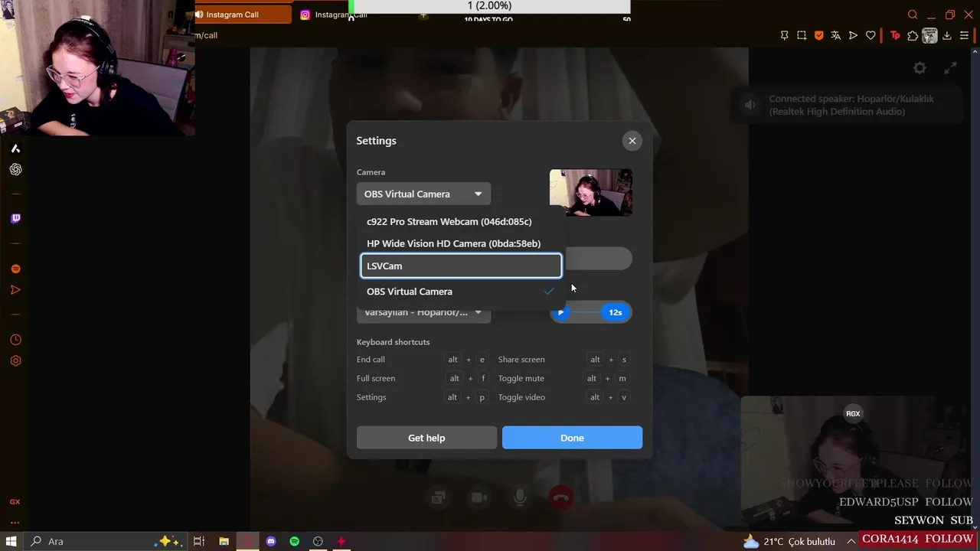Open ChatGPT from the sidebar
This screenshot has height=551, width=980.
pos(15,169)
